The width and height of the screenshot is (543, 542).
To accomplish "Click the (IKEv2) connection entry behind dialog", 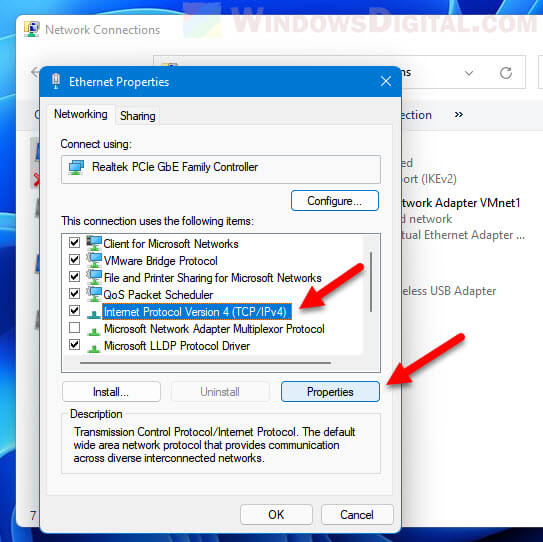I will pyautogui.click(x=429, y=179).
